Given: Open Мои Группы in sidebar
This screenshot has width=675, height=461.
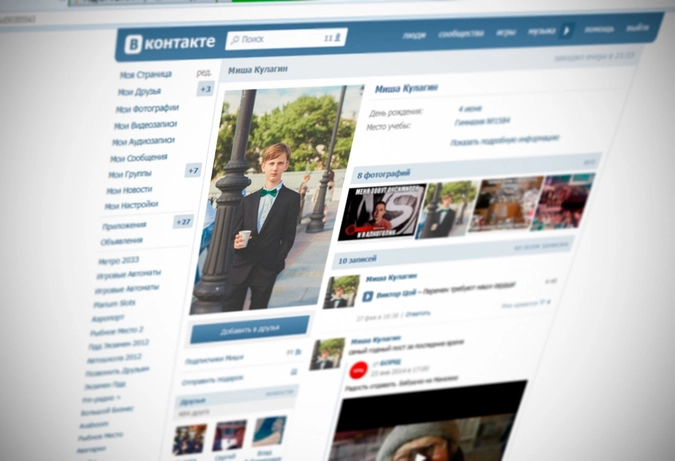Looking at the screenshot, I should pyautogui.click(x=130, y=174).
